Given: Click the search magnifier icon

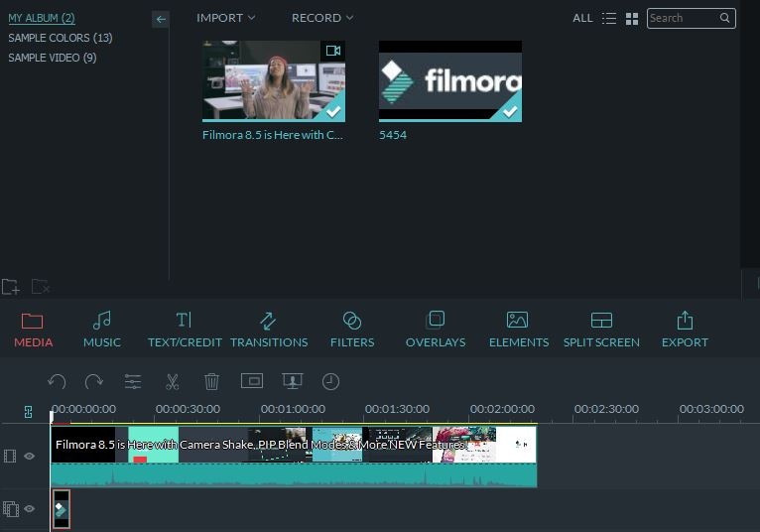Looking at the screenshot, I should pos(724,18).
